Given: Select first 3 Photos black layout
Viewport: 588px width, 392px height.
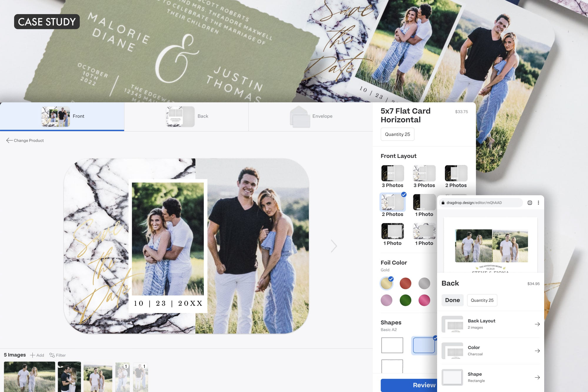Looking at the screenshot, I should [x=392, y=173].
